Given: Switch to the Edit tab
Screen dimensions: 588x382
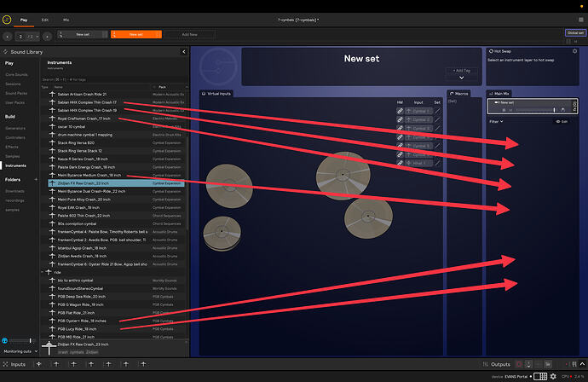Looking at the screenshot, I should [45, 20].
